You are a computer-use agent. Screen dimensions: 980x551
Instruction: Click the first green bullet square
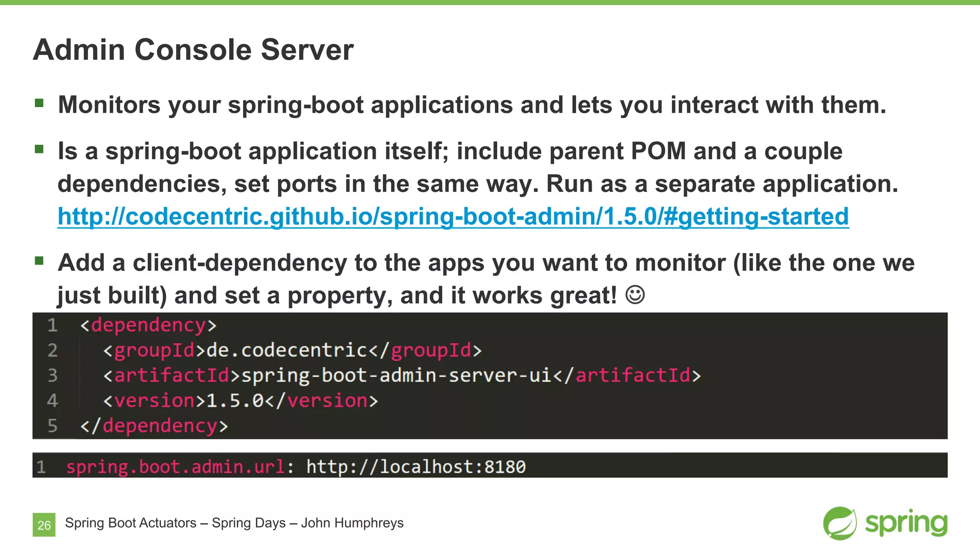click(x=39, y=102)
